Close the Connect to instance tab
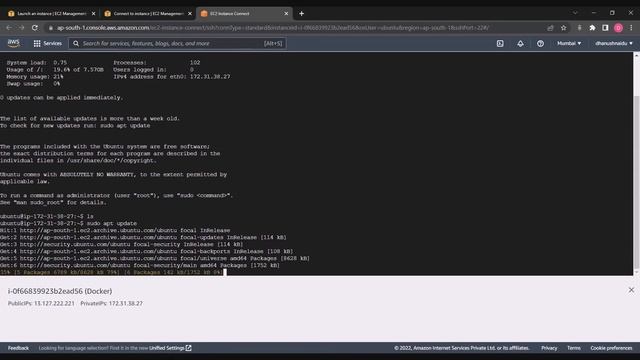The width and height of the screenshot is (640, 360). coord(190,13)
